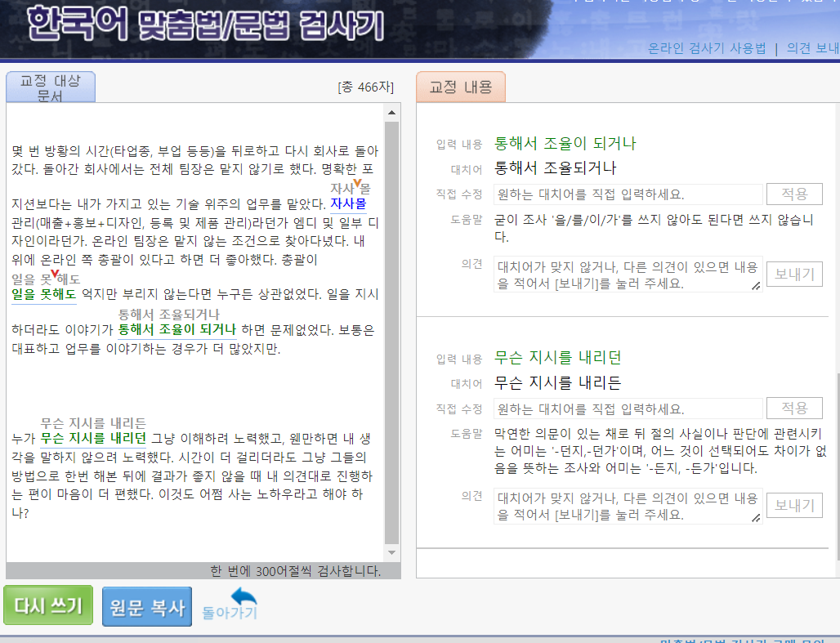Click highlighted phrase 통해서 조율이 되거나 in the document
The width and height of the screenshot is (840, 643).
pos(176,329)
